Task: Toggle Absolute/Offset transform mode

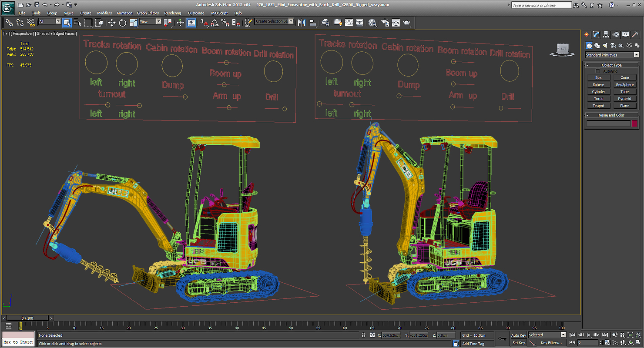Action: click(372, 335)
